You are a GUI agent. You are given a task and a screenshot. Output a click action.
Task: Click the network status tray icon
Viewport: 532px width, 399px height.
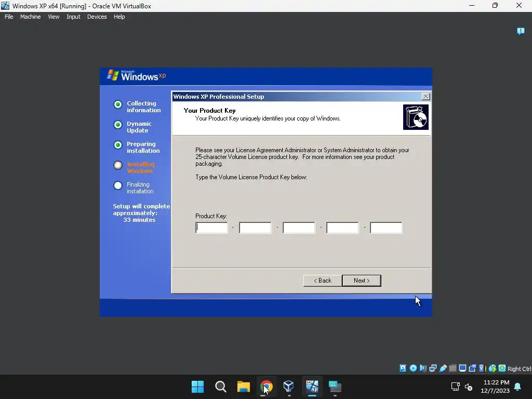click(455, 387)
